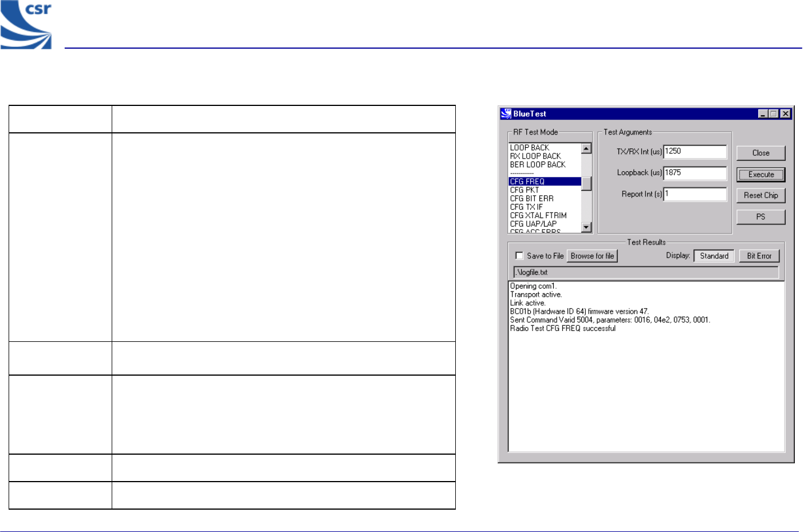Switch display to Standard
The image size is (804, 532).
(x=714, y=256)
